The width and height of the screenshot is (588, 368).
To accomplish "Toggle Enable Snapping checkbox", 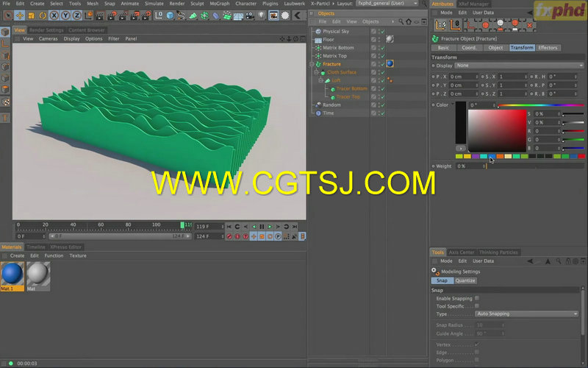I will [x=477, y=298].
